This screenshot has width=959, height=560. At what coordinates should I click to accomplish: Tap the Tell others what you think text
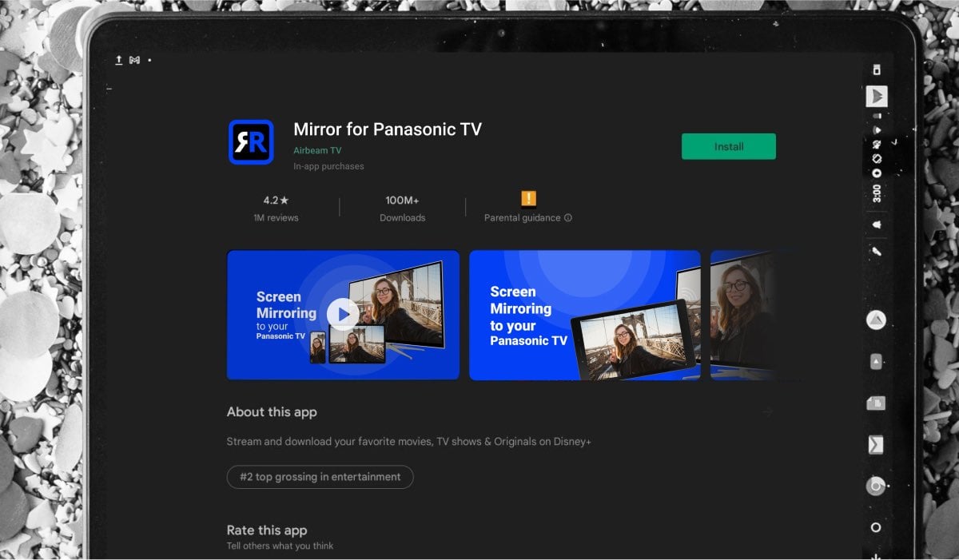point(280,546)
